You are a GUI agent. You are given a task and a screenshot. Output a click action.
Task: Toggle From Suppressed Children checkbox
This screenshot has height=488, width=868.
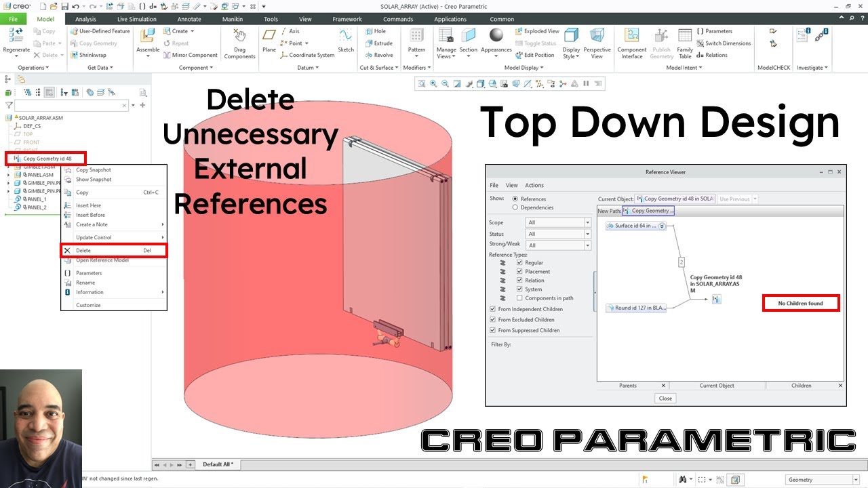coord(492,330)
